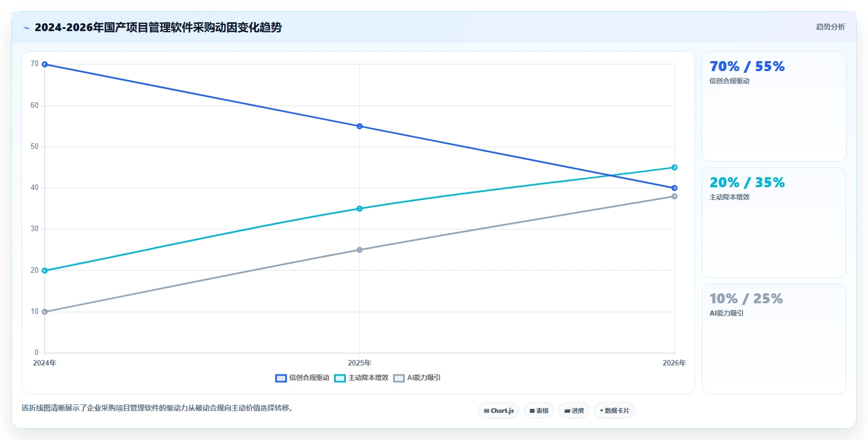Click the 2025 data point at value 35
868x440 pixels.
point(360,209)
